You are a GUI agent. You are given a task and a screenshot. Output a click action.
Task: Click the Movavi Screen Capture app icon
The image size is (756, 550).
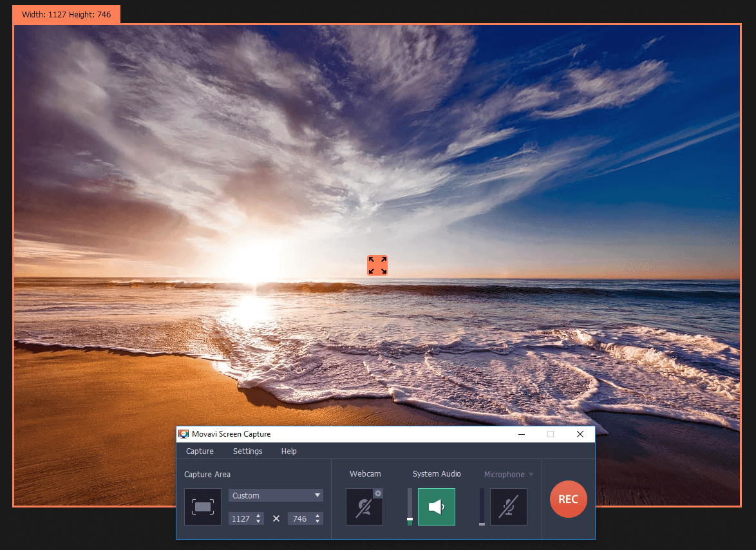coord(184,434)
